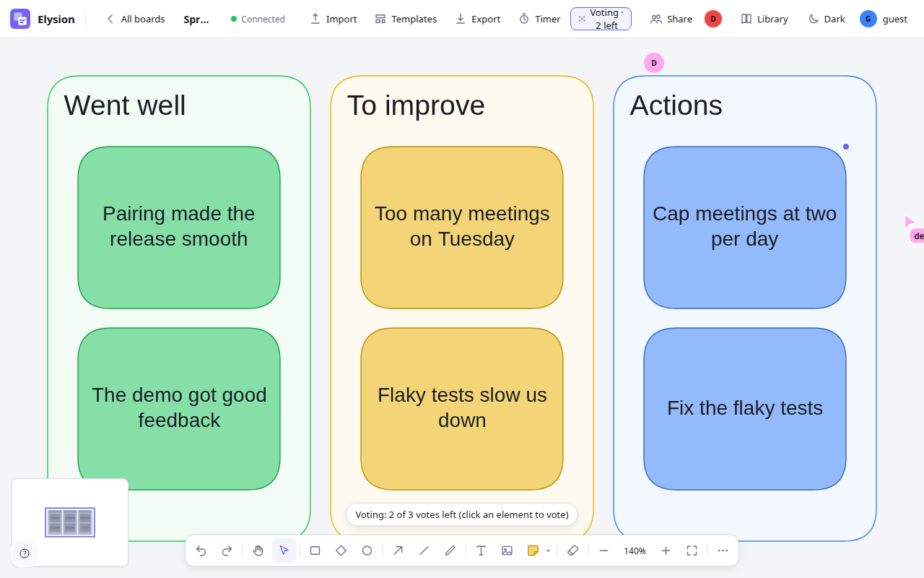Open the Export menu
924x578 pixels.
[478, 19]
